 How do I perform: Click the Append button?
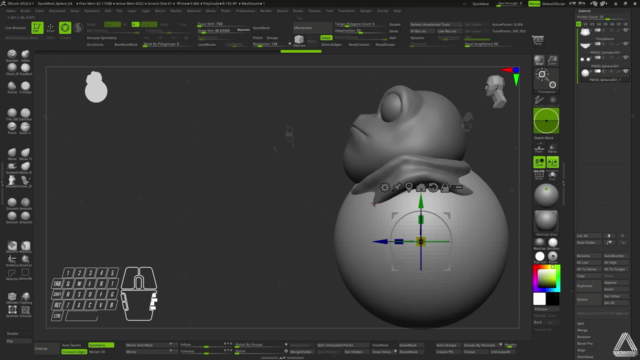pos(616,282)
